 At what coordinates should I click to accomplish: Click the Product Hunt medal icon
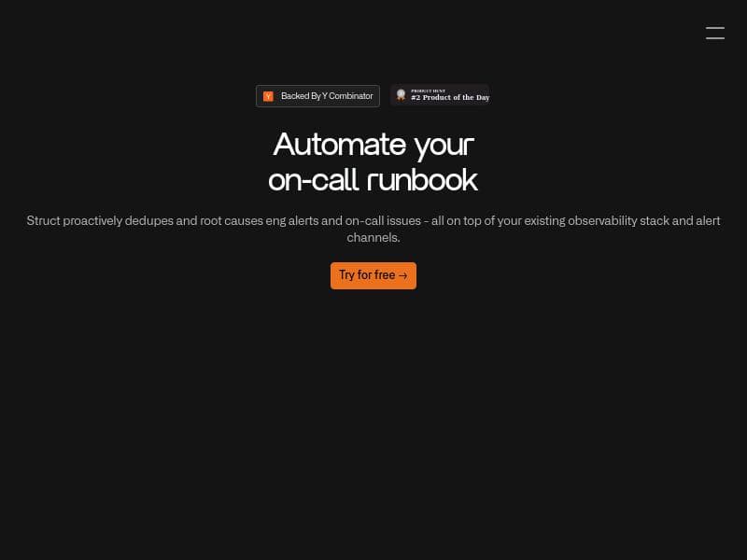coord(401,95)
